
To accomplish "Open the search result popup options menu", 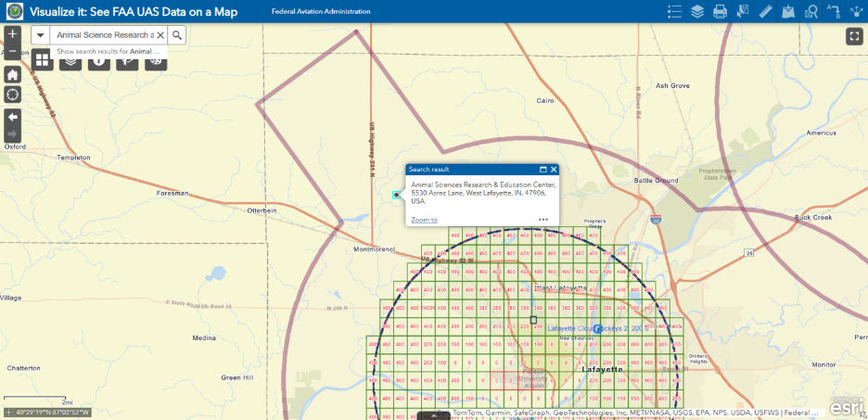I will [x=543, y=220].
